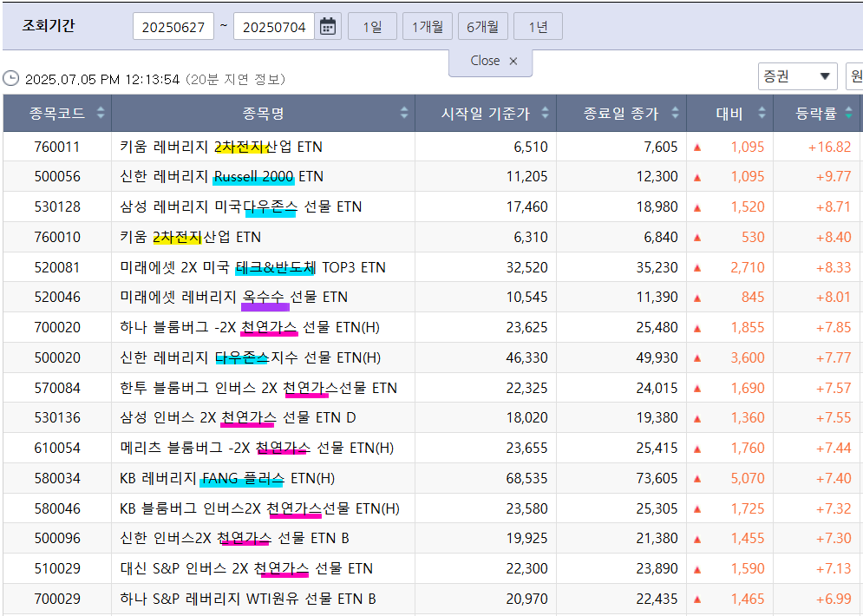
Task: Sort by 종목명 column sort arrows
Action: tap(404, 113)
